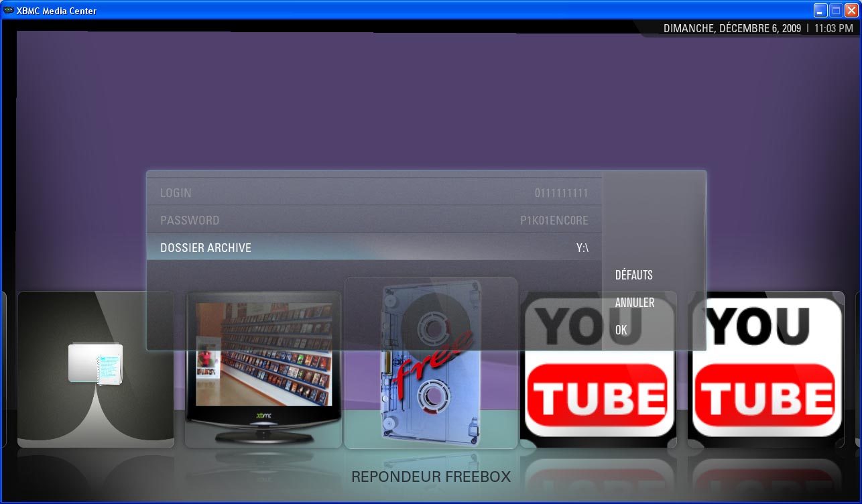The width and height of the screenshot is (862, 504).
Task: Click the DÉFAUTS button
Action: [634, 275]
